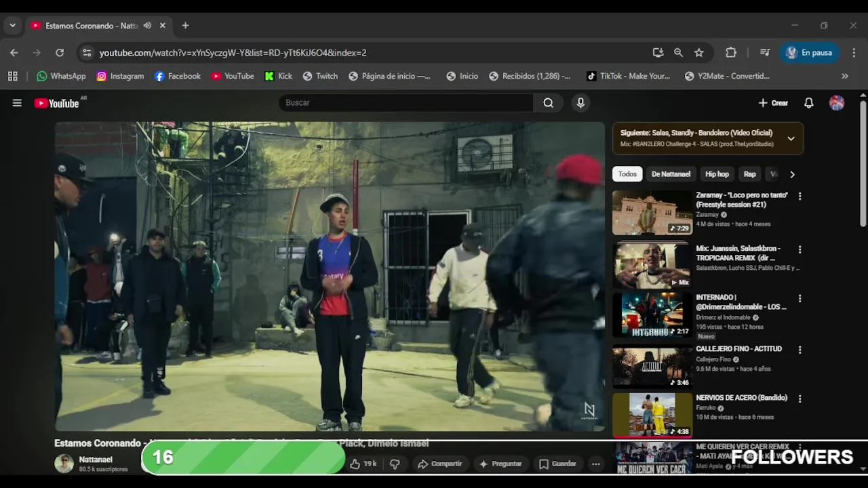This screenshot has width=868, height=488.
Task: Open the WhatsApp bookmark
Action: pyautogui.click(x=61, y=76)
